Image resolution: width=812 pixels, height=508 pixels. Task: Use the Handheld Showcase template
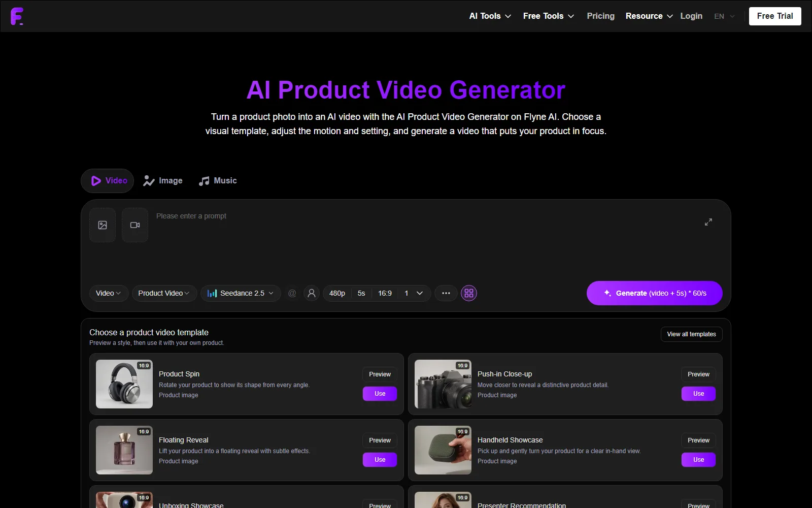(x=698, y=460)
